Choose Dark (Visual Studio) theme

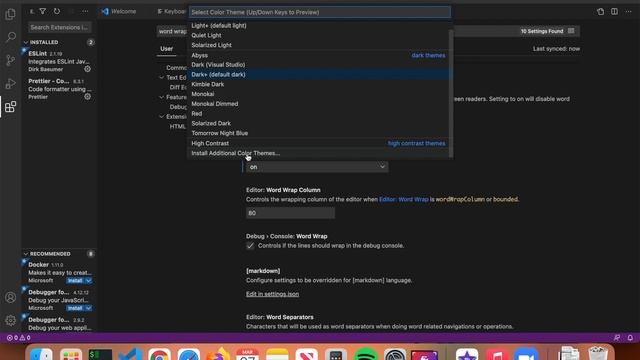318,64
